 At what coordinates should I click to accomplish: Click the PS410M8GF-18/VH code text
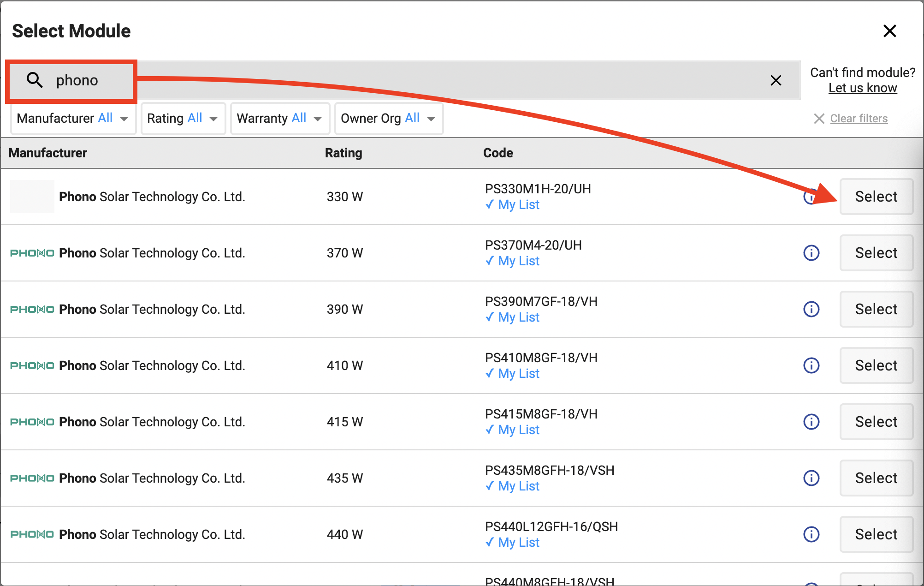[541, 358]
